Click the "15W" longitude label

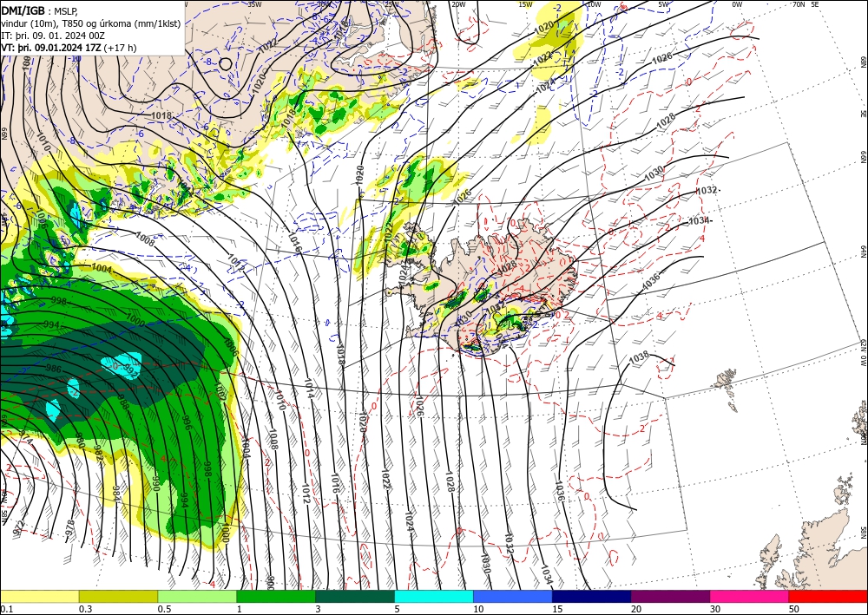coord(526,4)
